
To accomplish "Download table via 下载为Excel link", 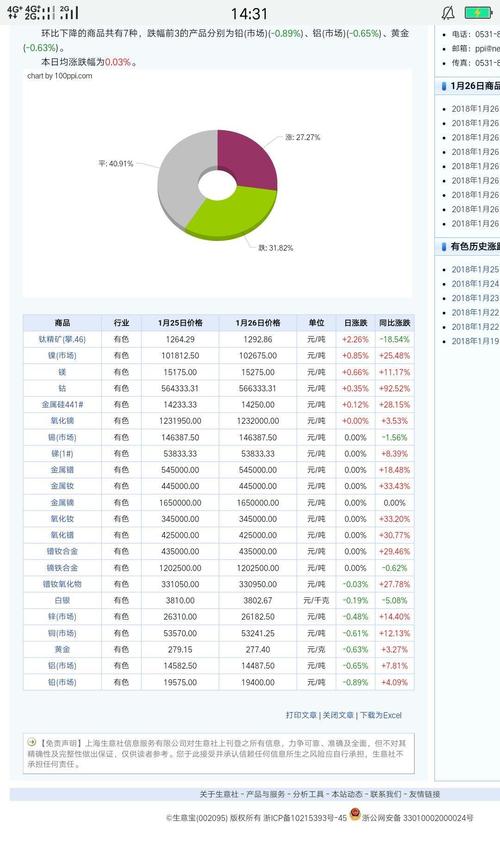I will click(381, 715).
